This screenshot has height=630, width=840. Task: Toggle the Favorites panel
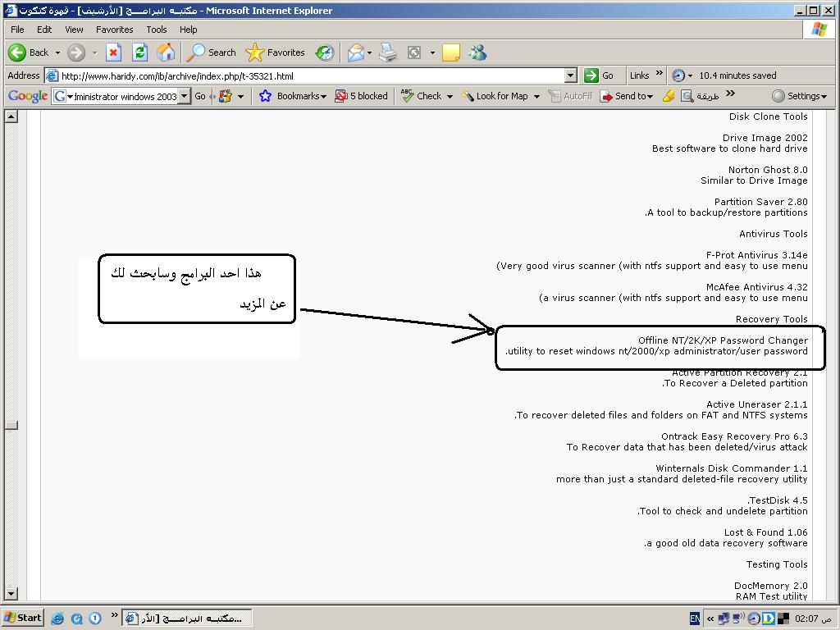[x=276, y=52]
